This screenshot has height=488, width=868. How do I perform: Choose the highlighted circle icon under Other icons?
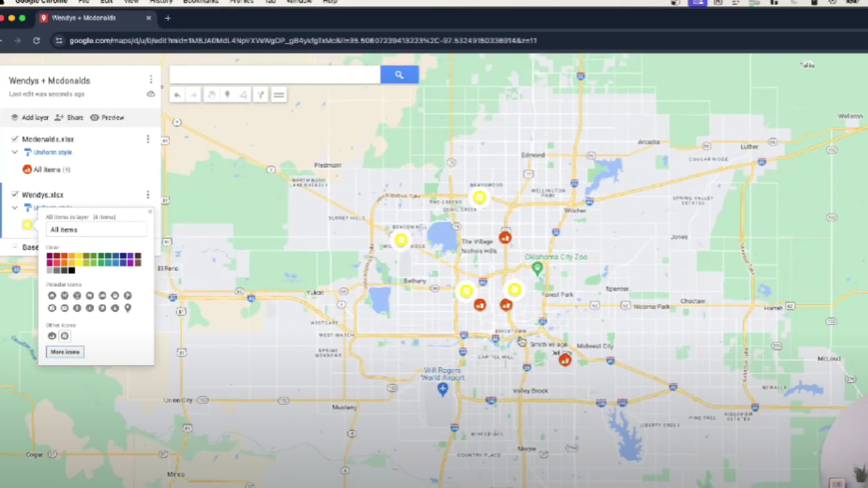pos(65,336)
